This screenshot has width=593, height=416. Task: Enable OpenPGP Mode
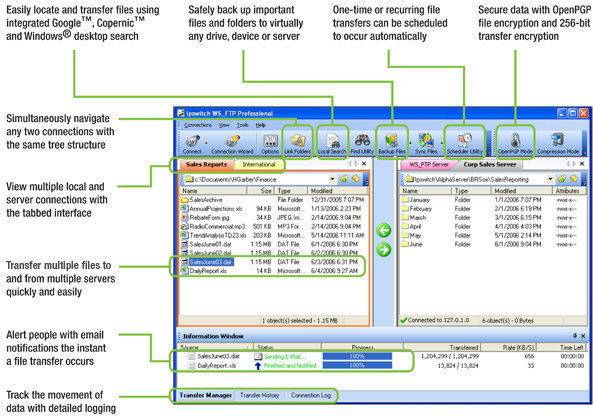point(515,144)
